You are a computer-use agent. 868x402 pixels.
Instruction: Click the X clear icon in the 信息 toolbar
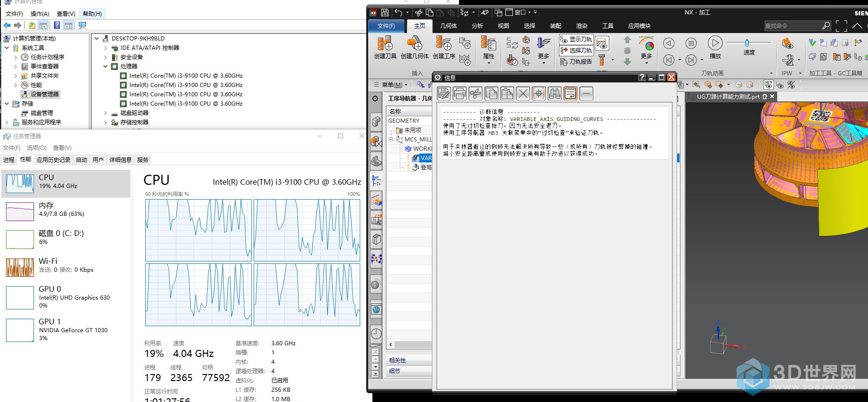(x=523, y=94)
